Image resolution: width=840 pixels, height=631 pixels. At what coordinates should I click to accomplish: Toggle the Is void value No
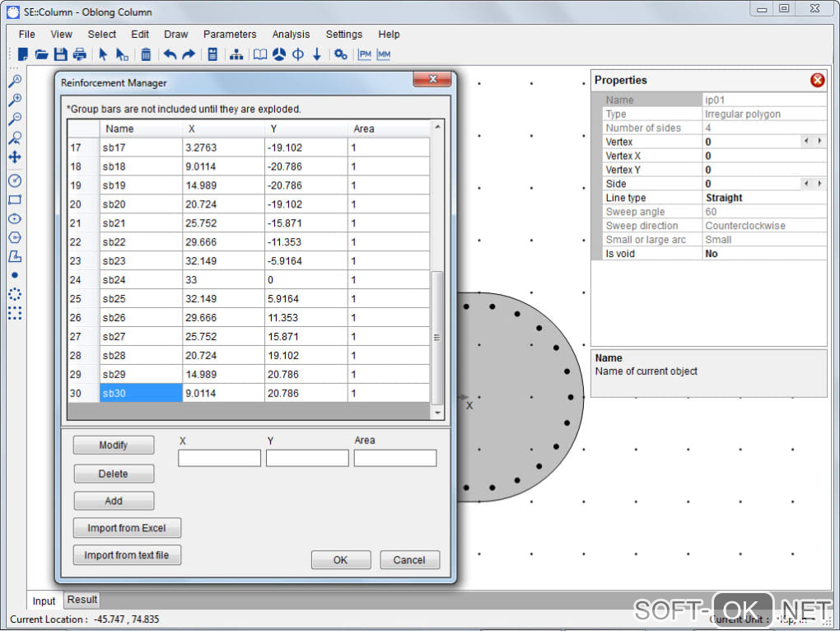pos(711,254)
